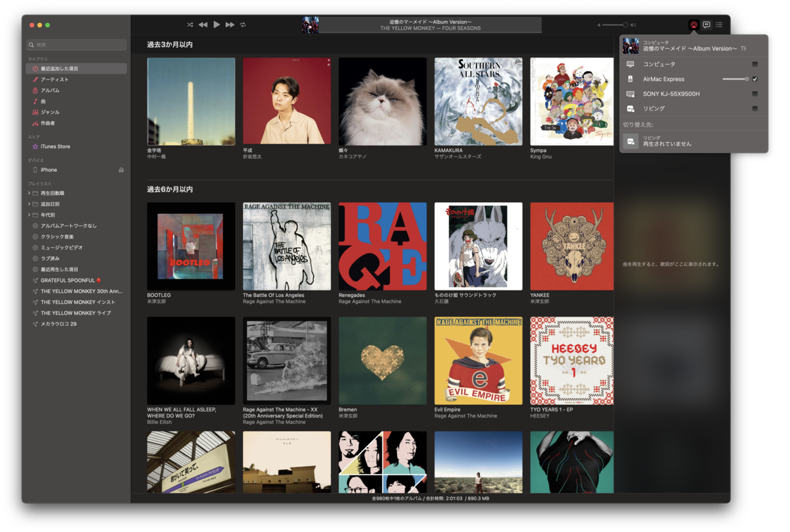This screenshot has height=532, width=790.
Task: Open the アルバムアートワークなし smart playlist
Action: tap(68, 226)
